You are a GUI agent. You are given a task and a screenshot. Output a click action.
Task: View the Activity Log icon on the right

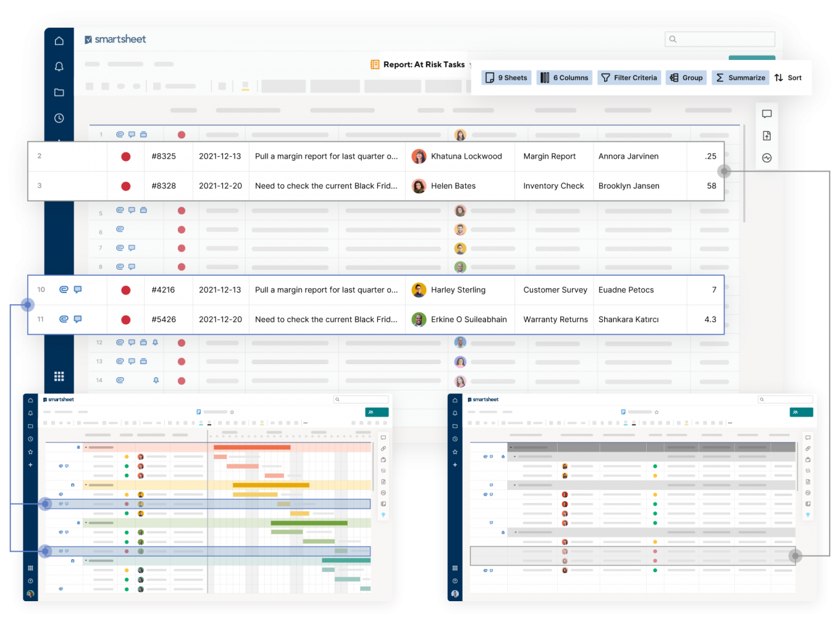767,157
